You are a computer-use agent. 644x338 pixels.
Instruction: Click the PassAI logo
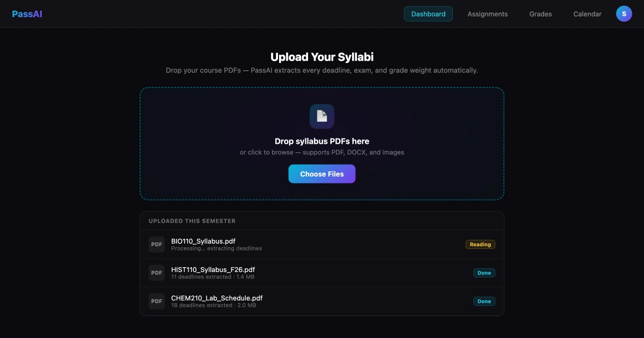[27, 14]
